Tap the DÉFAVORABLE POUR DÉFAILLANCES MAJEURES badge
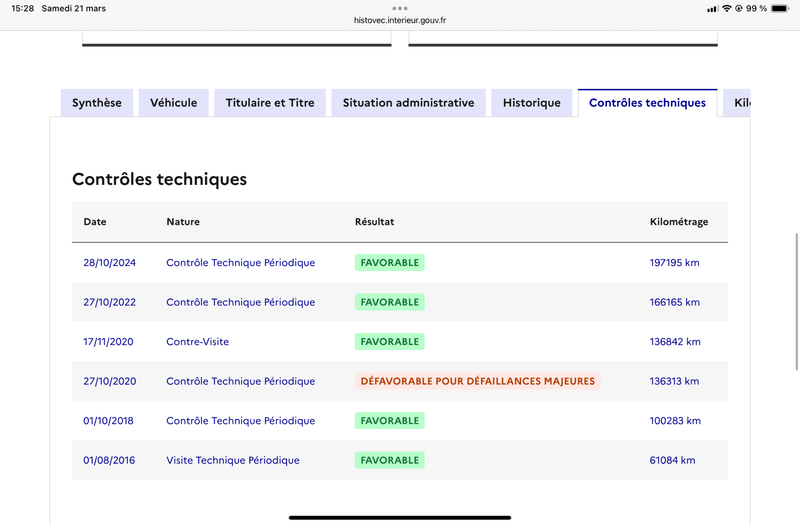Image resolution: width=800 pixels, height=525 pixels. tap(478, 381)
